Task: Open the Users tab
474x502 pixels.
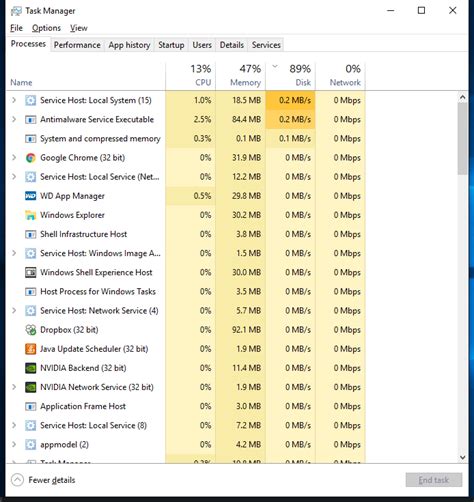Action: [202, 45]
